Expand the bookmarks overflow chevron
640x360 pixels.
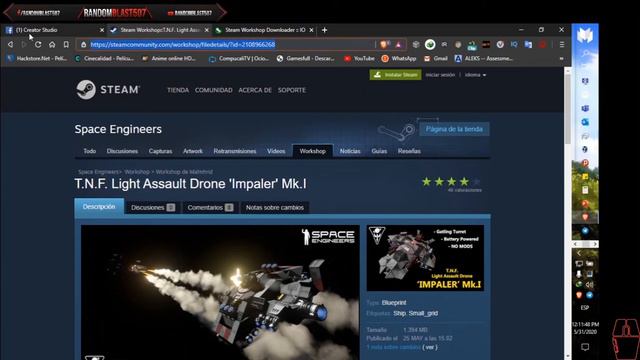562,58
